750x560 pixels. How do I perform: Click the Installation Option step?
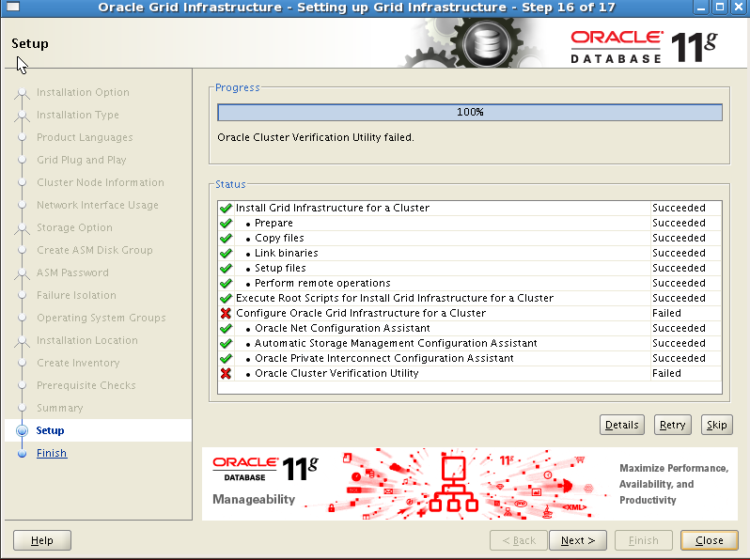(83, 92)
